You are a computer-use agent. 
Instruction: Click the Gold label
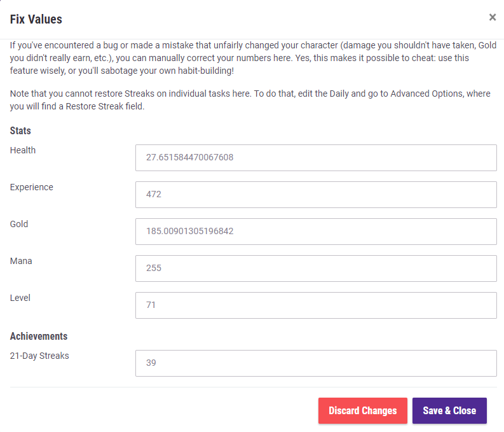pyautogui.click(x=19, y=225)
